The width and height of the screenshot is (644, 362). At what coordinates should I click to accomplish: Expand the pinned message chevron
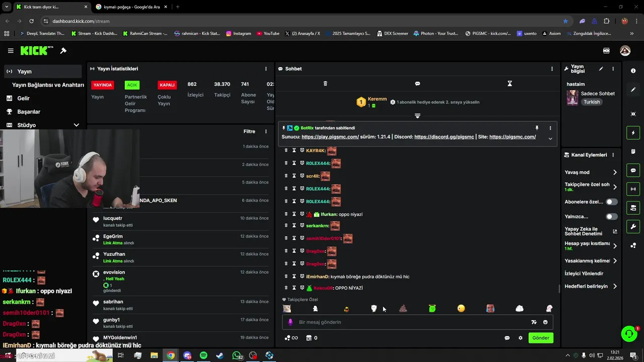click(550, 139)
